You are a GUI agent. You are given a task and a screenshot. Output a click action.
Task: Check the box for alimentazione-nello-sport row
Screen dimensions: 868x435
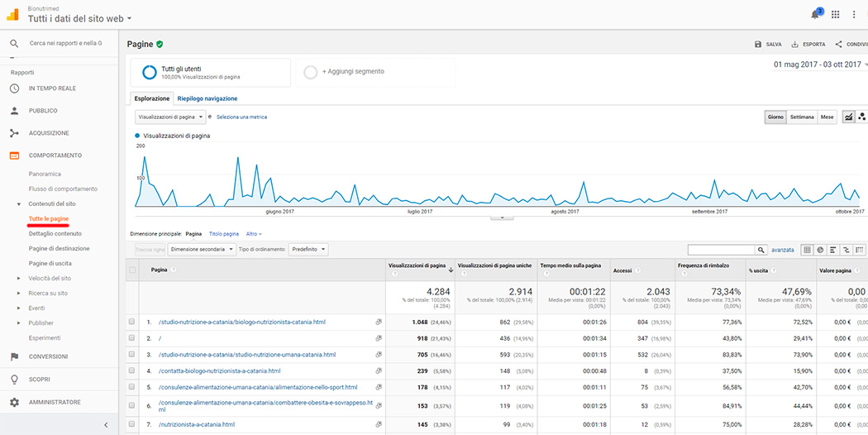point(131,387)
